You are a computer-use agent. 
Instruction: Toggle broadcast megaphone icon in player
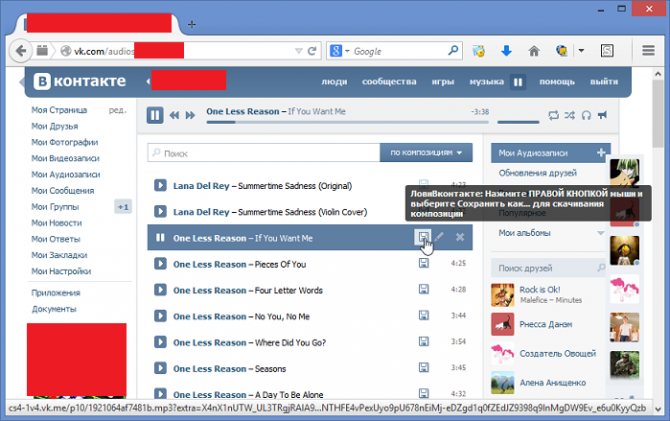click(602, 115)
